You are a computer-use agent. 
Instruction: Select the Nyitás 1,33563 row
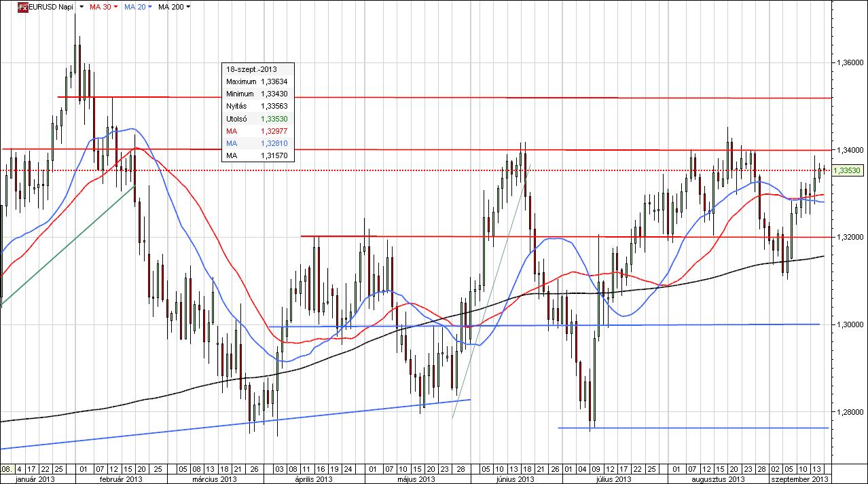(x=258, y=106)
